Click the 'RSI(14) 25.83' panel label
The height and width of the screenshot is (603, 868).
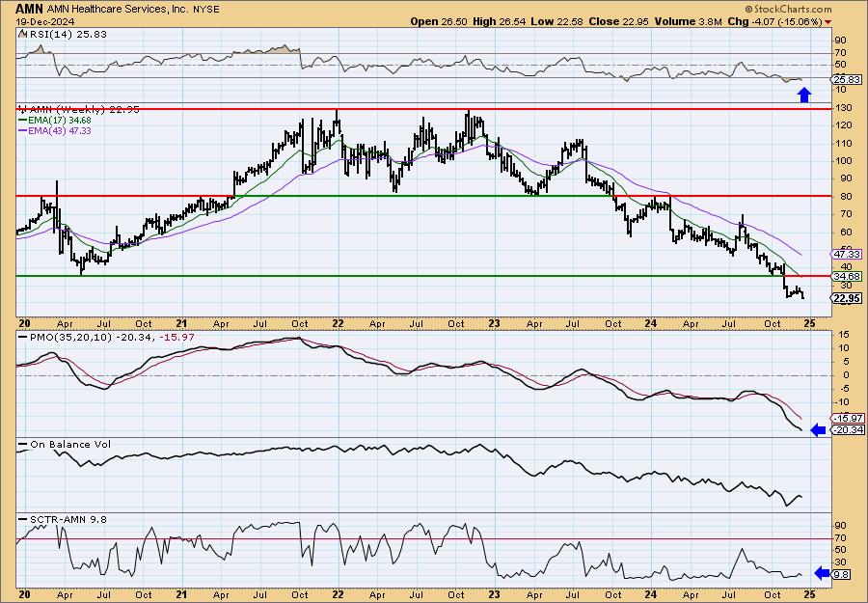click(68, 35)
